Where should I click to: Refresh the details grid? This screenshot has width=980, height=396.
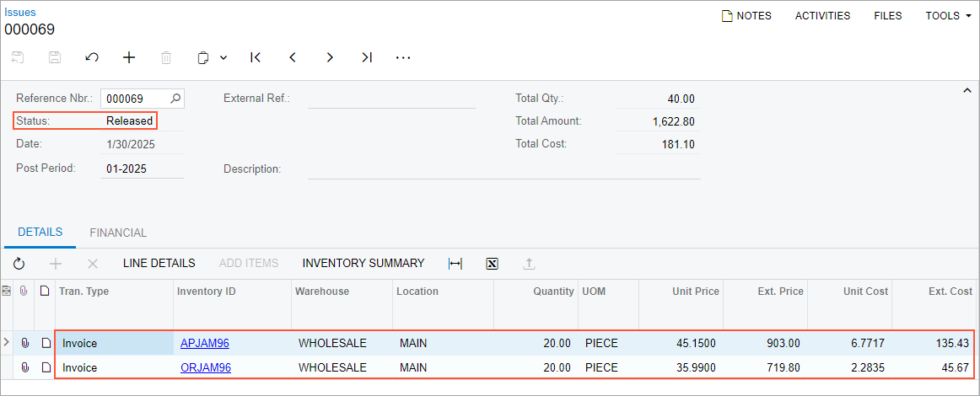pyautogui.click(x=19, y=264)
